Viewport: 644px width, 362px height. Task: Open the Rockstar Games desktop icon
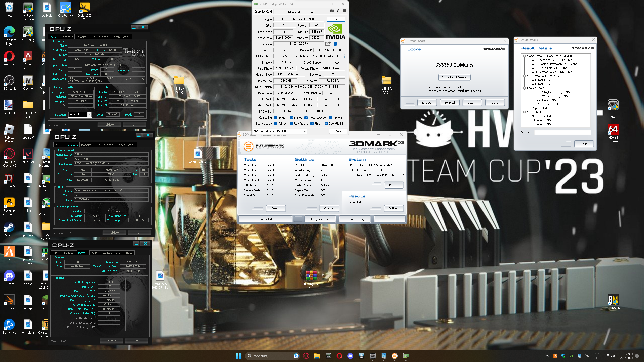[x=9, y=207]
